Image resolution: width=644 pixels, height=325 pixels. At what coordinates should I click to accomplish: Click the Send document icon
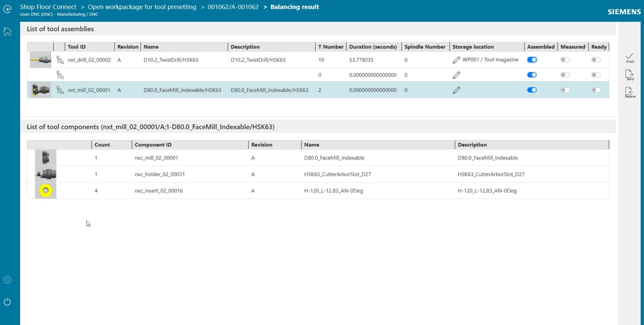[x=630, y=74]
